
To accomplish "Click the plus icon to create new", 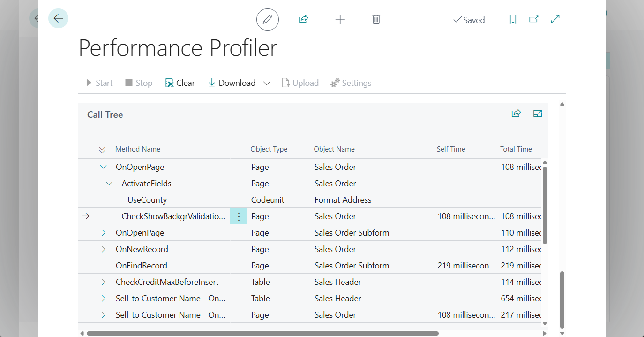I will pyautogui.click(x=340, y=20).
